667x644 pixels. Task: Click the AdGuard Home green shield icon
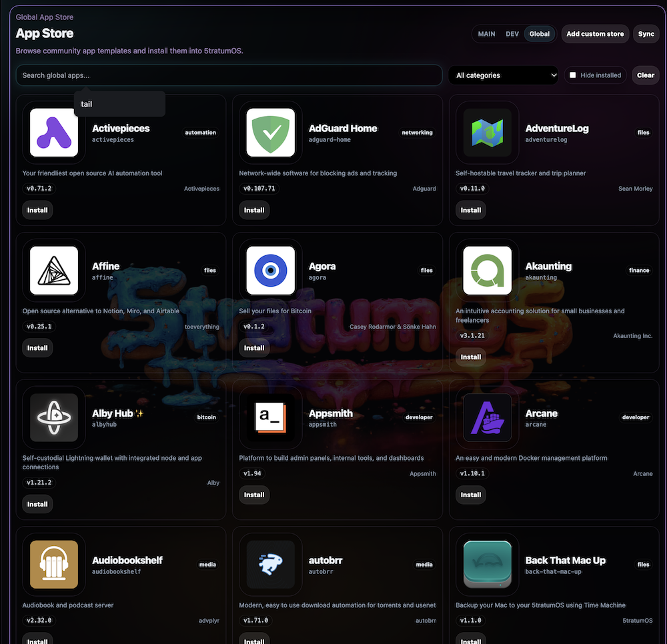(x=270, y=132)
